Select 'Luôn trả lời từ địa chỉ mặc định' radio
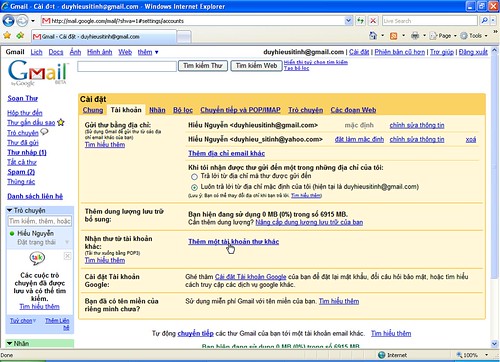 (194, 187)
